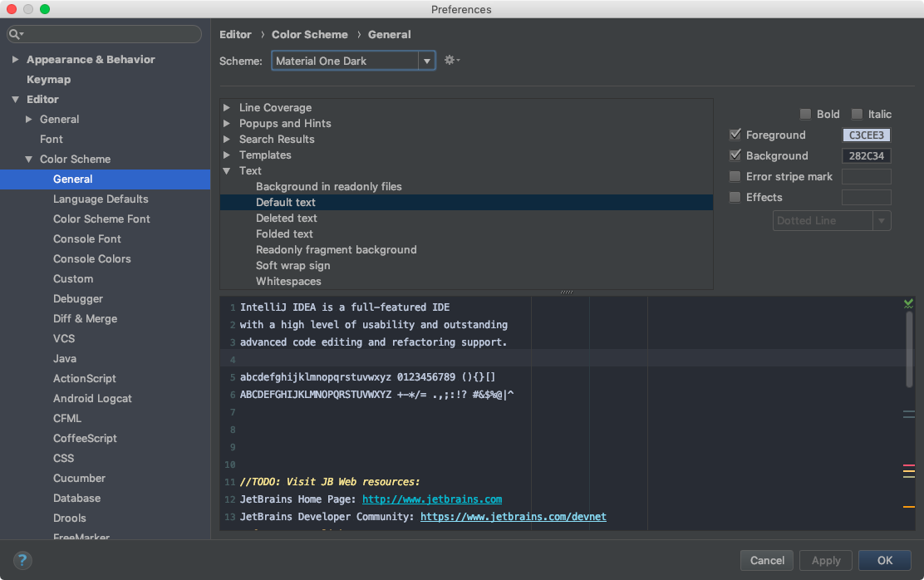Enable the Bold checkbox
Viewport: 924px width, 580px height.
pyautogui.click(x=805, y=115)
